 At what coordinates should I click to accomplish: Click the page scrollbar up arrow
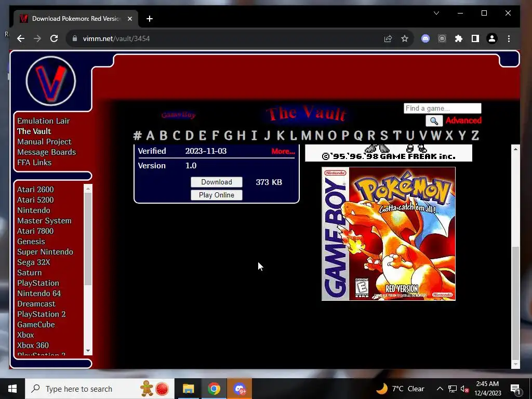tap(515, 149)
